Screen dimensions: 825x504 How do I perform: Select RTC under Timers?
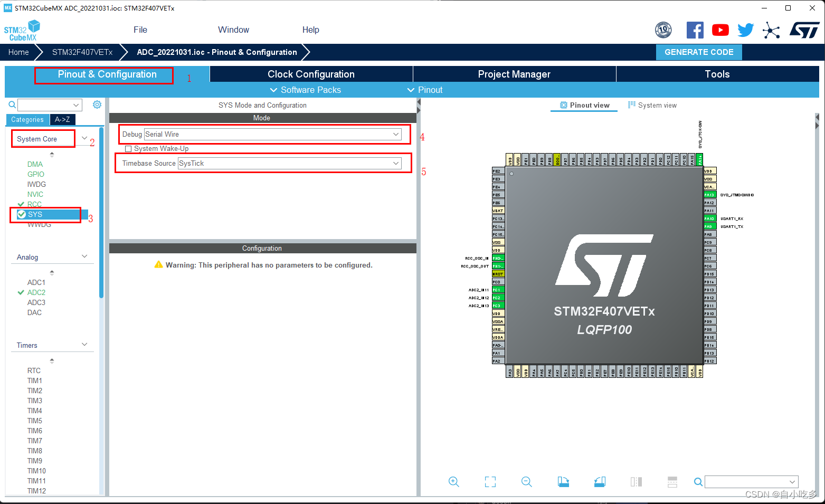(x=34, y=370)
